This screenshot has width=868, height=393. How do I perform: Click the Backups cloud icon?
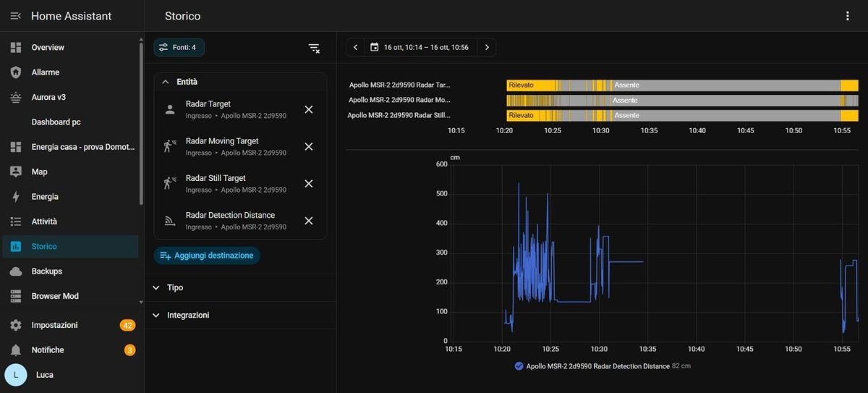pyautogui.click(x=16, y=271)
